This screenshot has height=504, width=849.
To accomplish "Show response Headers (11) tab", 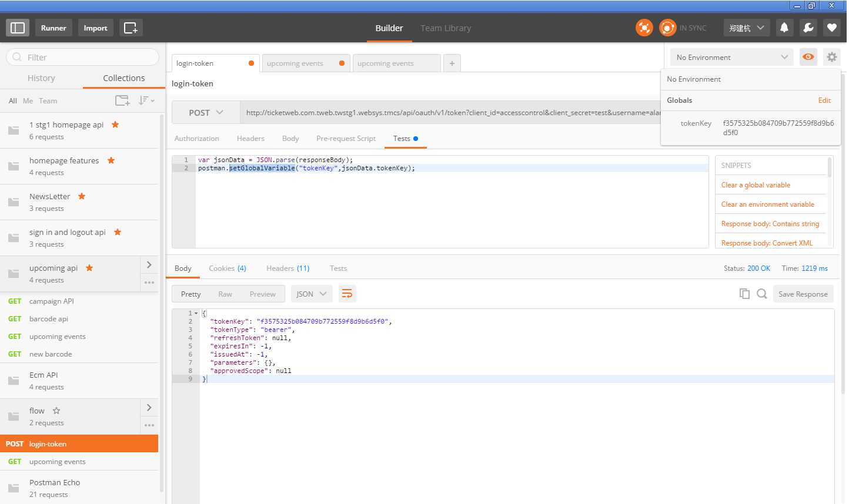I will 288,268.
